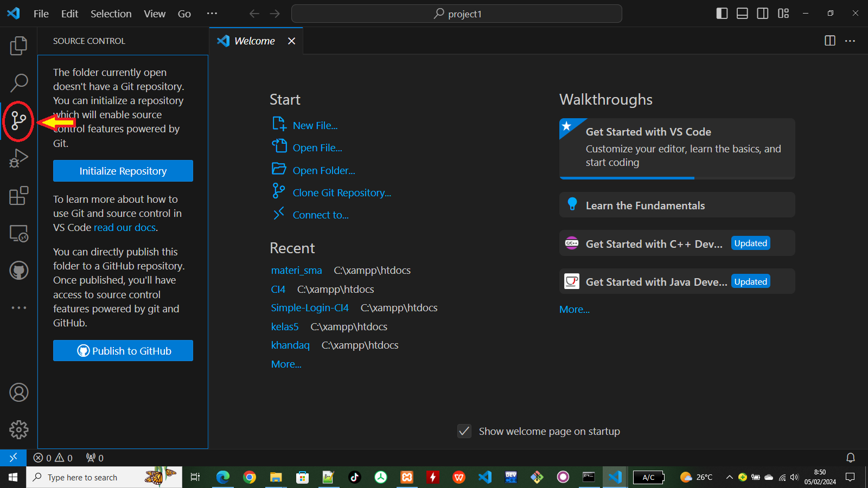This screenshot has width=868, height=488.
Task: Show additional views ellipsis in activity bar
Action: (x=18, y=307)
